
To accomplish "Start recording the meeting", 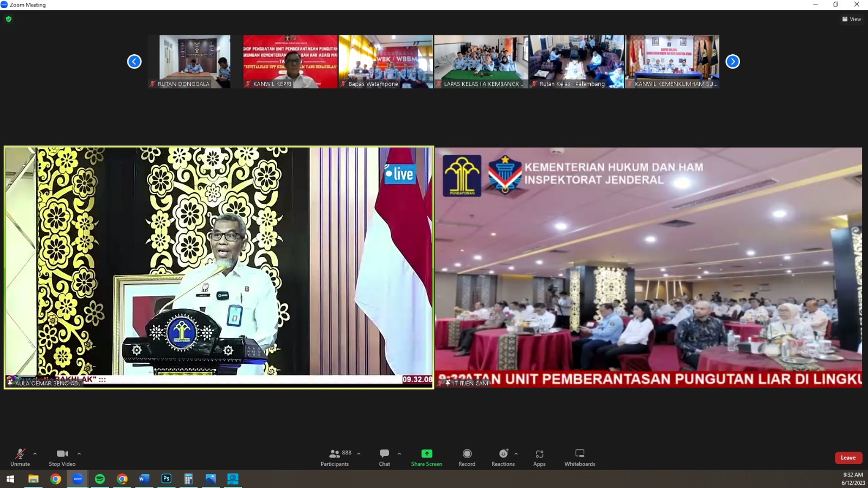I will [467, 457].
